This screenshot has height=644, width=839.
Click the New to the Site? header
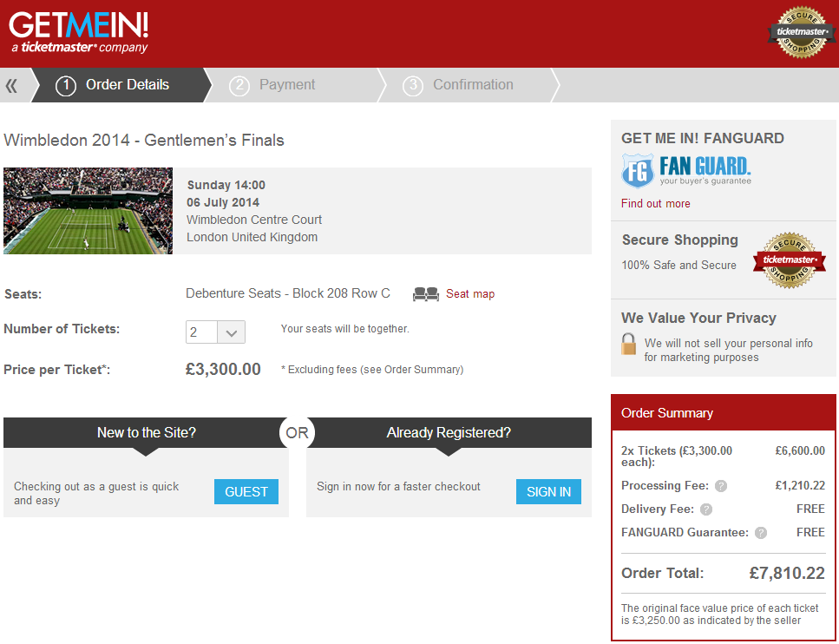[146, 432]
